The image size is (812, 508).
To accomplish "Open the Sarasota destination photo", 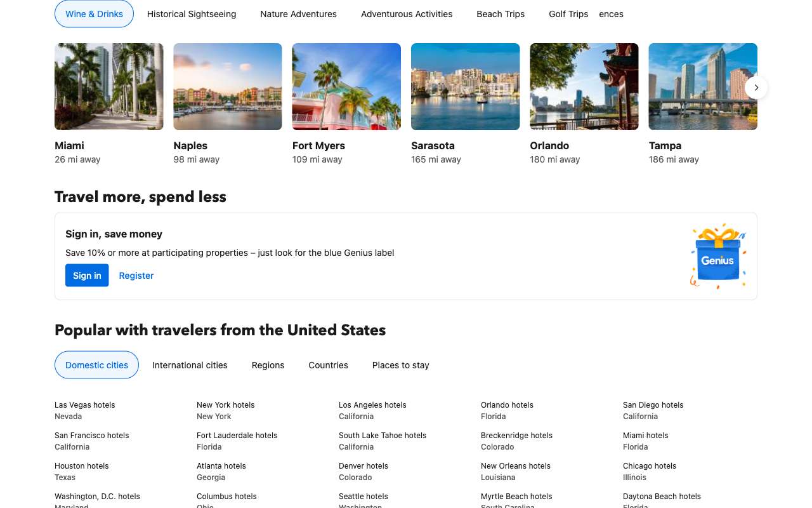I will coord(466,86).
